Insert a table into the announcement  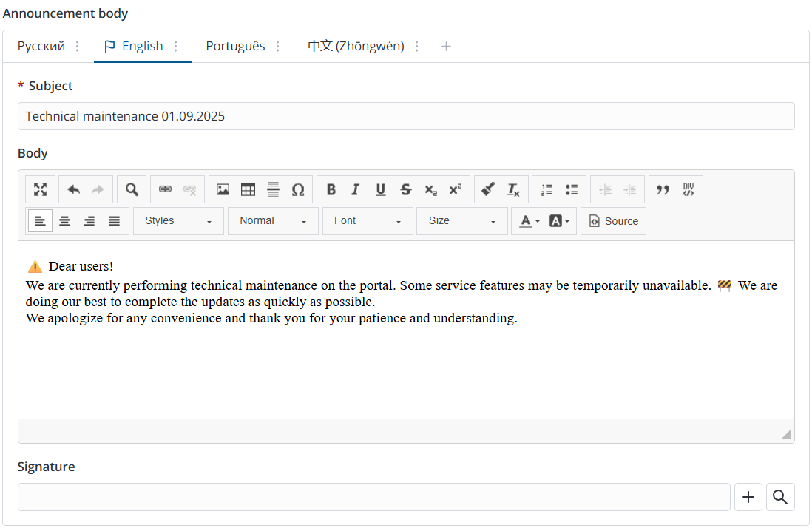[x=248, y=189]
